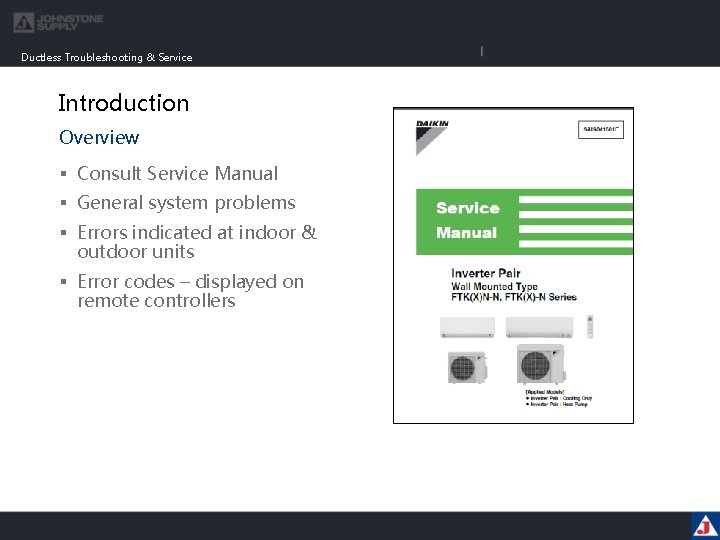
Task: Click the "Ductless Troubleshooting & Service" header text
Action: 107,57
